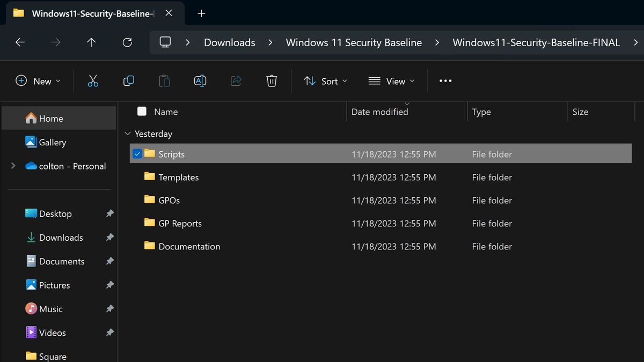Click the Paste icon

[164, 81]
